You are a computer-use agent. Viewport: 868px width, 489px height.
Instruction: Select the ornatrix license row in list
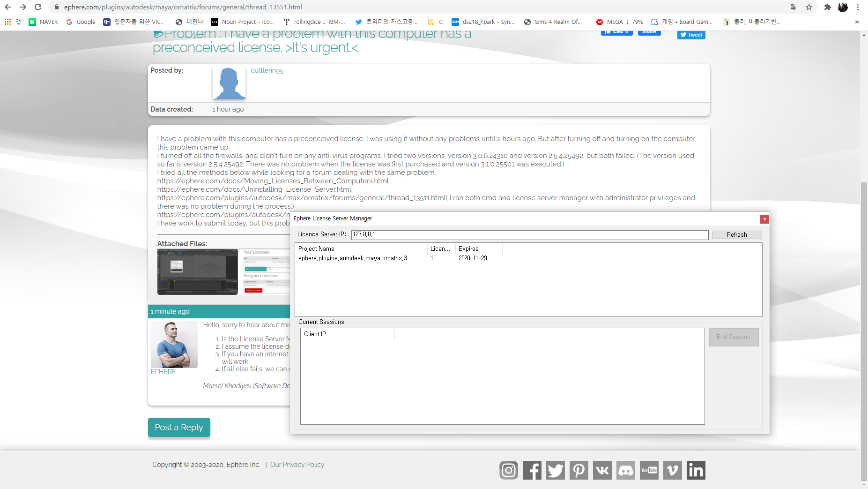click(x=353, y=258)
